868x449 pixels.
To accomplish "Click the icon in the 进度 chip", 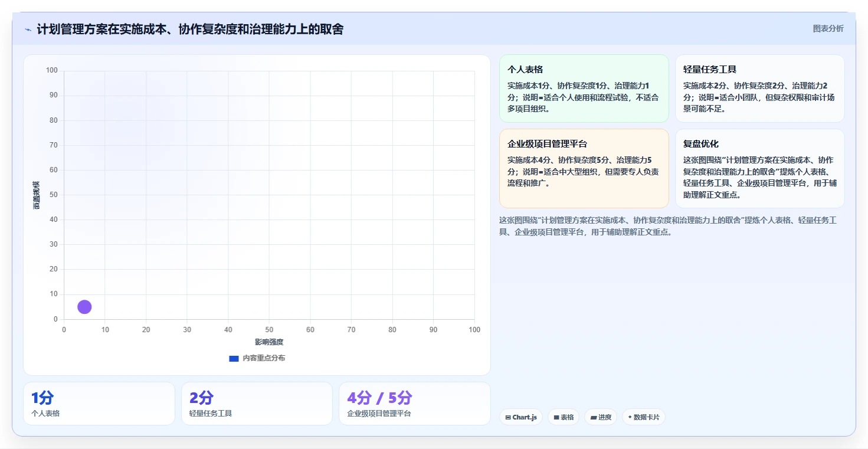I will tap(594, 418).
